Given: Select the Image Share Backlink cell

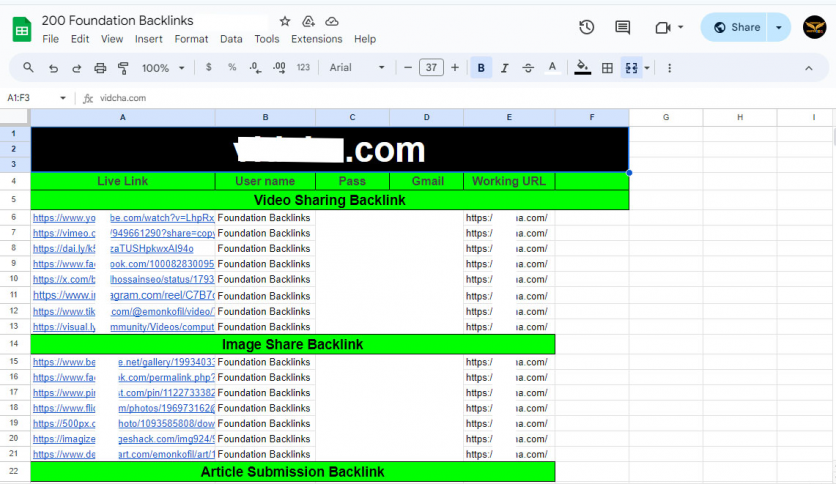Looking at the screenshot, I should click(293, 344).
